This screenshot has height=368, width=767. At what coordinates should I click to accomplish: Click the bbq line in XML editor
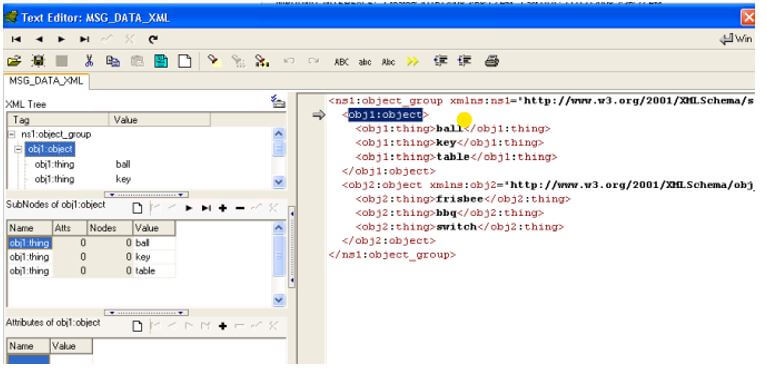(x=450, y=213)
